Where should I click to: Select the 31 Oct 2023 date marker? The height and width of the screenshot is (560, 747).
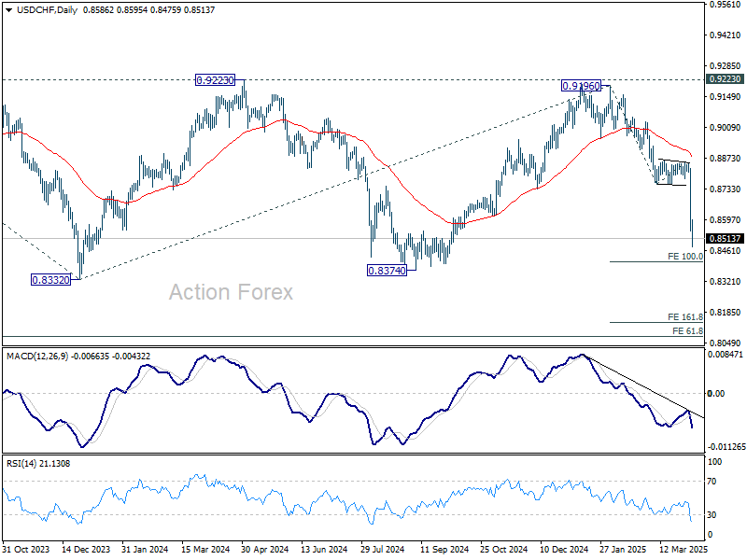(x=26, y=550)
